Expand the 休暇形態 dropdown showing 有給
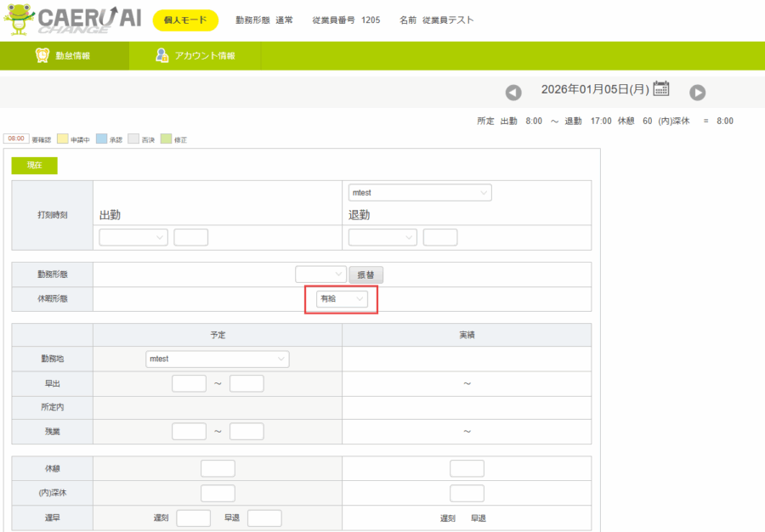Image resolution: width=765 pixels, height=532 pixels. point(343,299)
